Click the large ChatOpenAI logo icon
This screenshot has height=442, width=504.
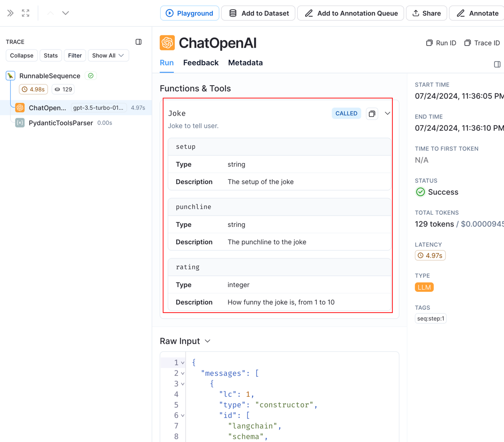pyautogui.click(x=167, y=43)
